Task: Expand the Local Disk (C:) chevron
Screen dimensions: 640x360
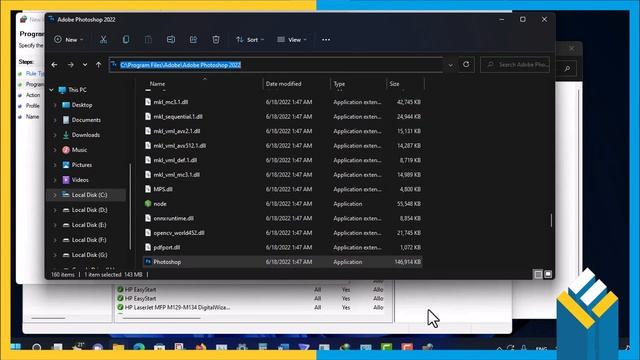Action: point(55,195)
